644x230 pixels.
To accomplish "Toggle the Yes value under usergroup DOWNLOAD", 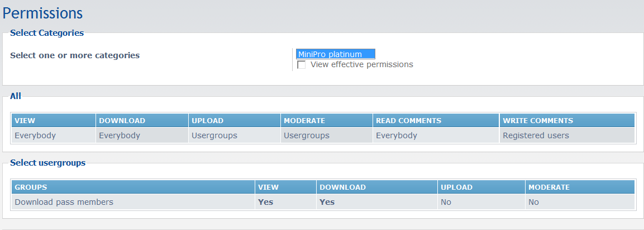I will click(327, 202).
